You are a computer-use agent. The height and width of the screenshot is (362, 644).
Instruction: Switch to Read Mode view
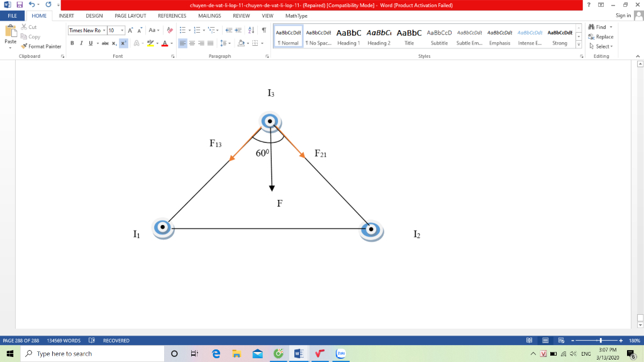[530, 341]
